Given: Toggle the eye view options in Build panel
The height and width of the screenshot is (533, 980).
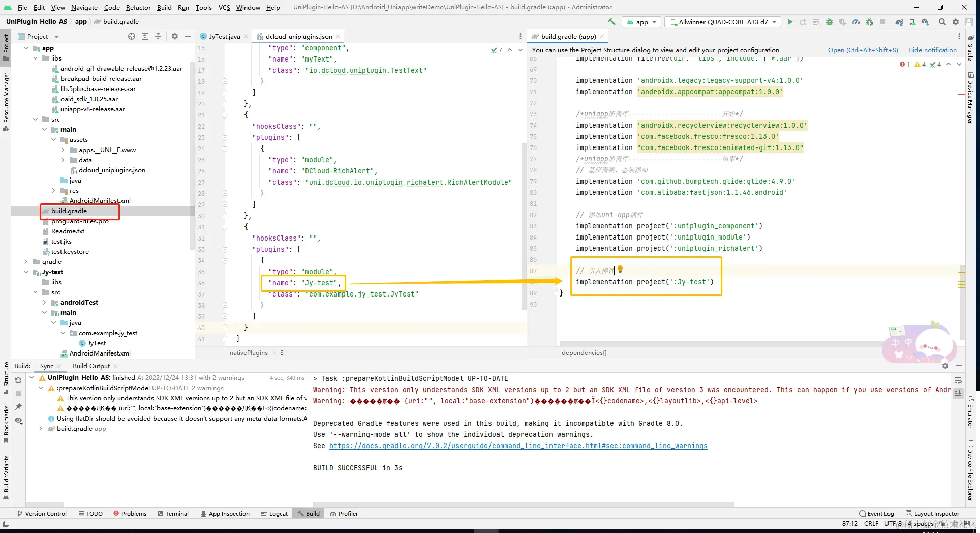Looking at the screenshot, I should tap(18, 420).
